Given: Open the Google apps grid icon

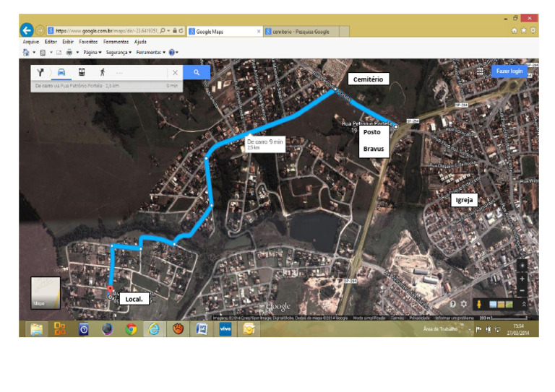Looking at the screenshot, I should tap(480, 71).
